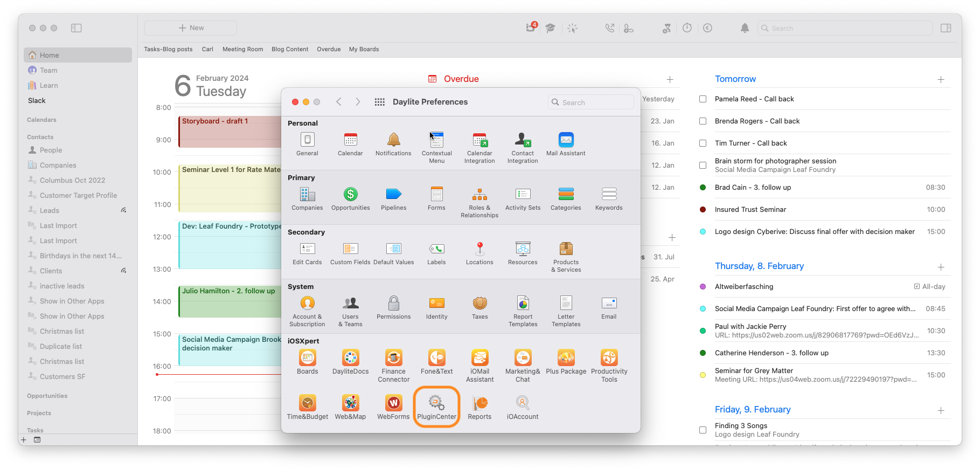
Task: Open Roles & Relationships preferences
Action: pos(479,202)
